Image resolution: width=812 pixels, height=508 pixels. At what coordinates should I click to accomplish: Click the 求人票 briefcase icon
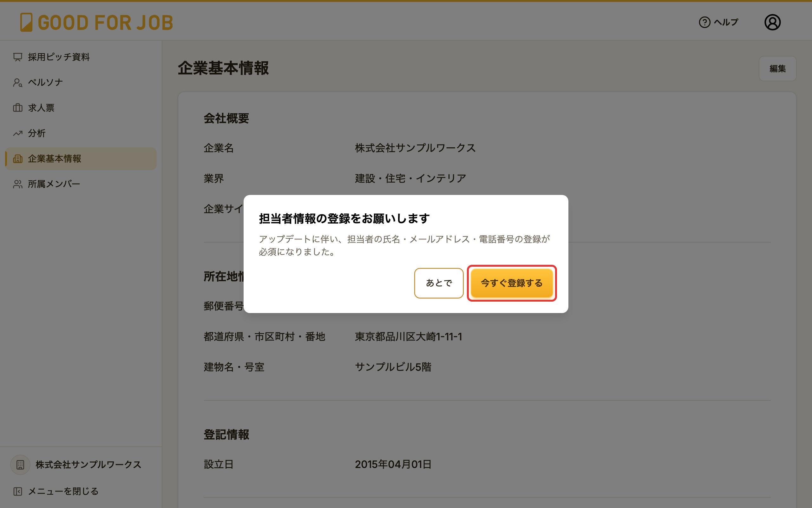point(18,108)
